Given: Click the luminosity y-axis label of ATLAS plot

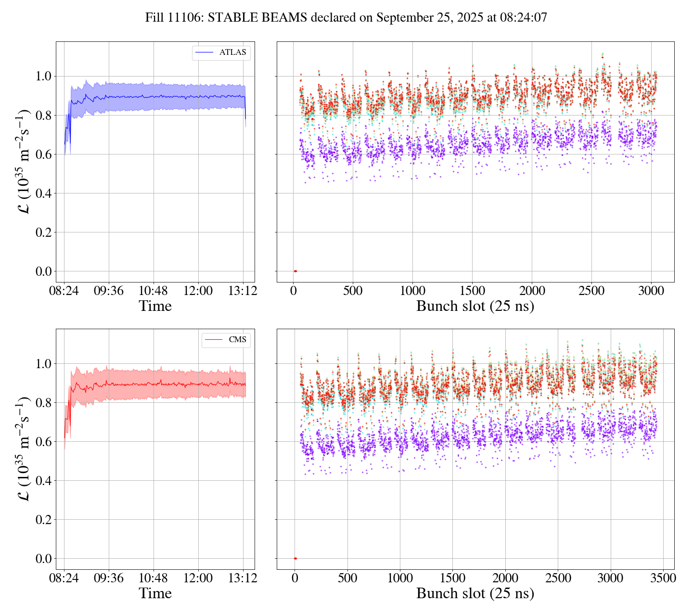Looking at the screenshot, I should [24, 162].
